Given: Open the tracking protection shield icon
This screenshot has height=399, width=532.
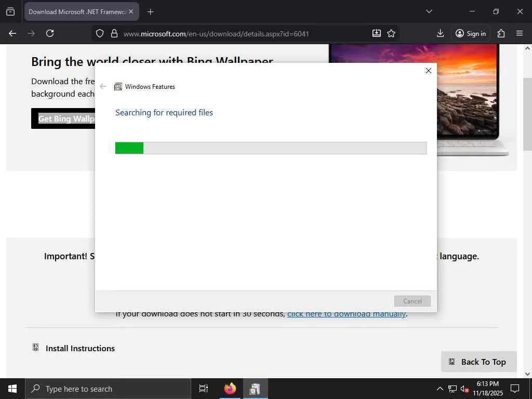Looking at the screenshot, I should coord(99,33).
